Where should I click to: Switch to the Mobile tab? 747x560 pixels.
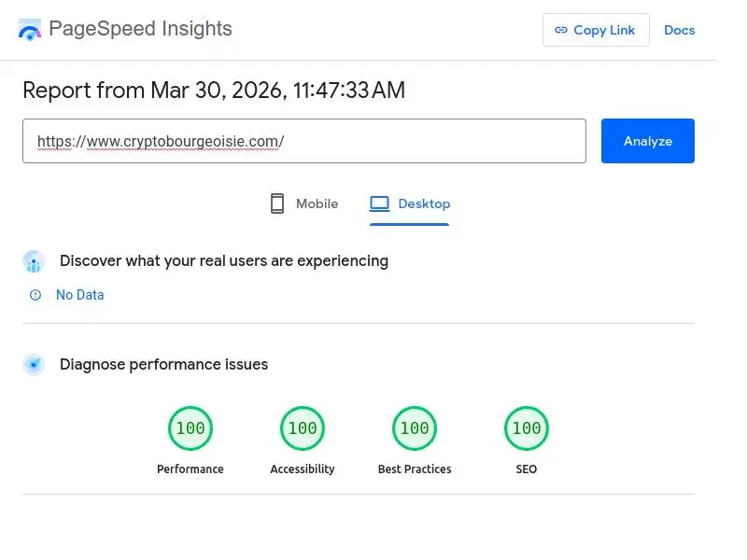pos(303,203)
